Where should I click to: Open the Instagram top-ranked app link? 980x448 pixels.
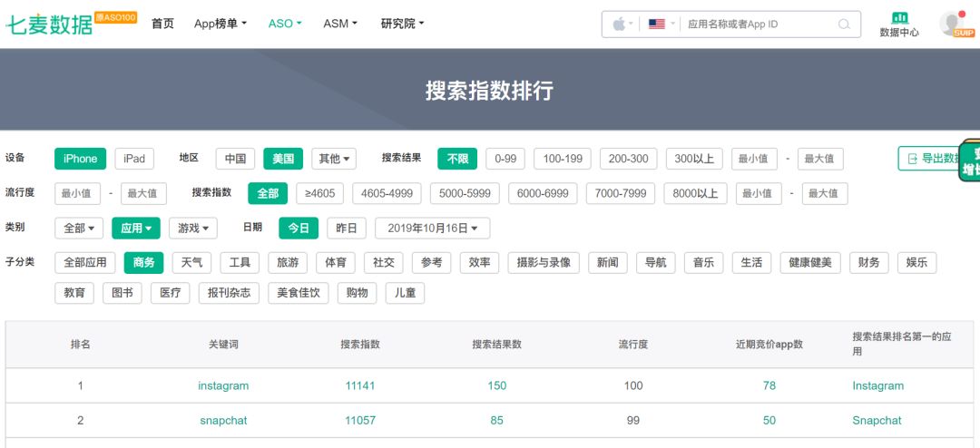tap(878, 385)
